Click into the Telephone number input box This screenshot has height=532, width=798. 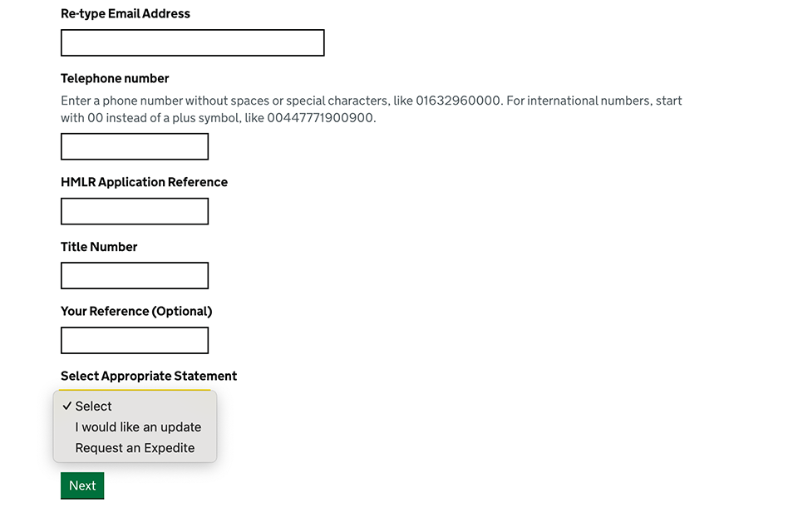coord(134,147)
